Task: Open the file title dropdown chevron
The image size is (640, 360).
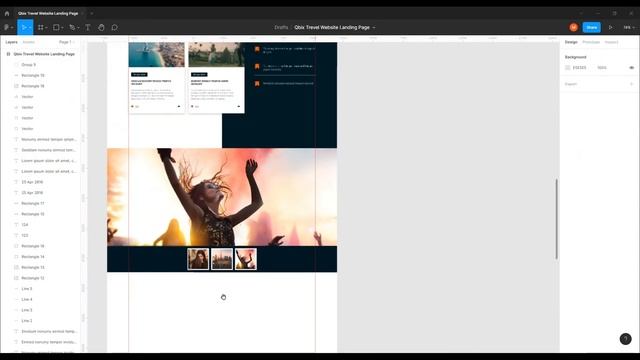Action: pyautogui.click(x=374, y=28)
